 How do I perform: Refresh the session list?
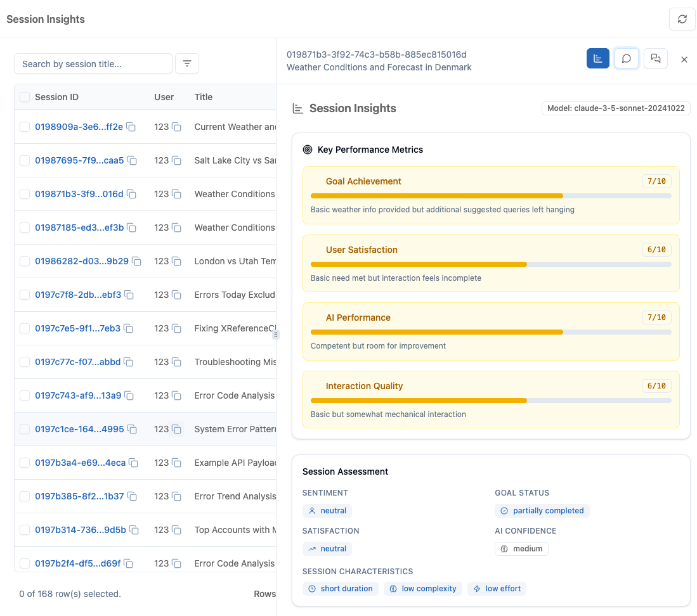pyautogui.click(x=682, y=19)
